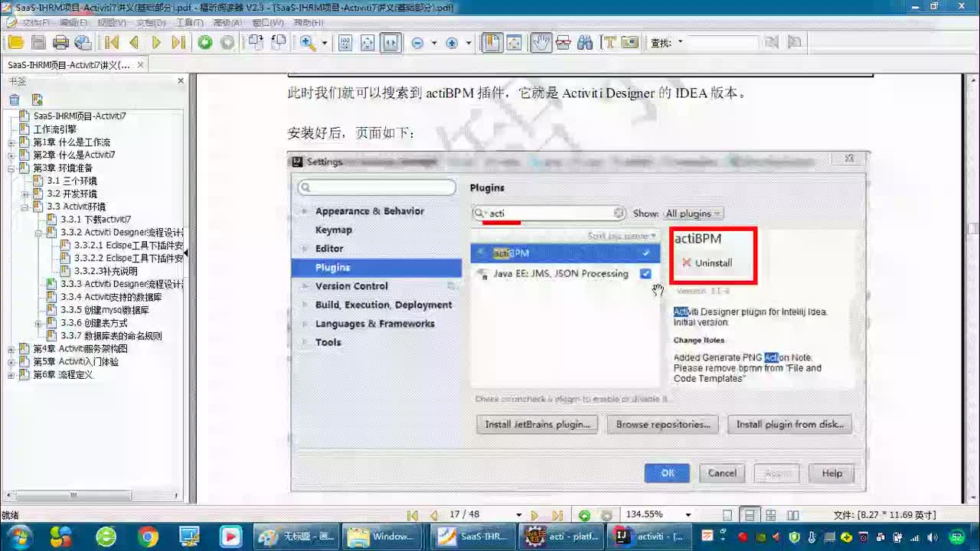Select the Hand tool
Viewport: 980px width, 551px height.
pos(541,43)
